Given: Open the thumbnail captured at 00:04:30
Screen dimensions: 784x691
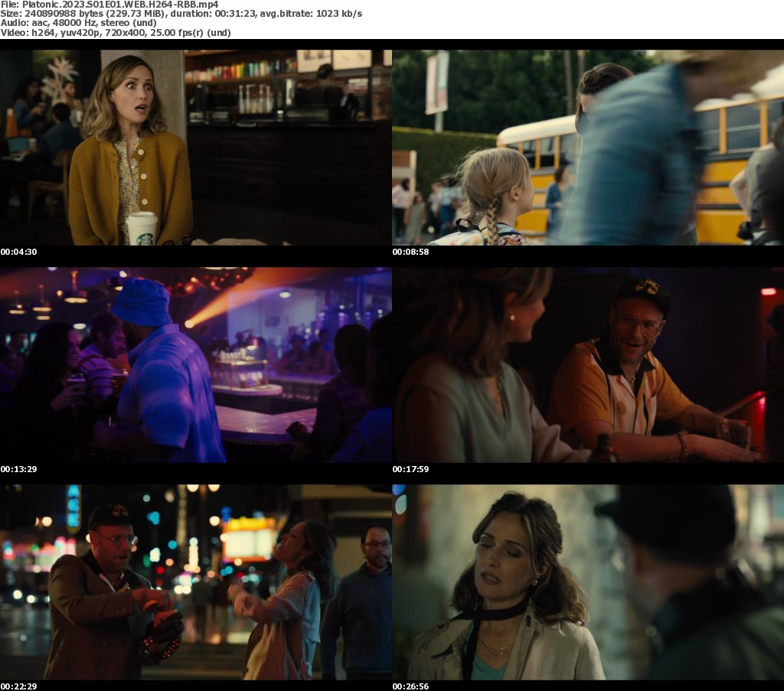Looking at the screenshot, I should pyautogui.click(x=196, y=148).
